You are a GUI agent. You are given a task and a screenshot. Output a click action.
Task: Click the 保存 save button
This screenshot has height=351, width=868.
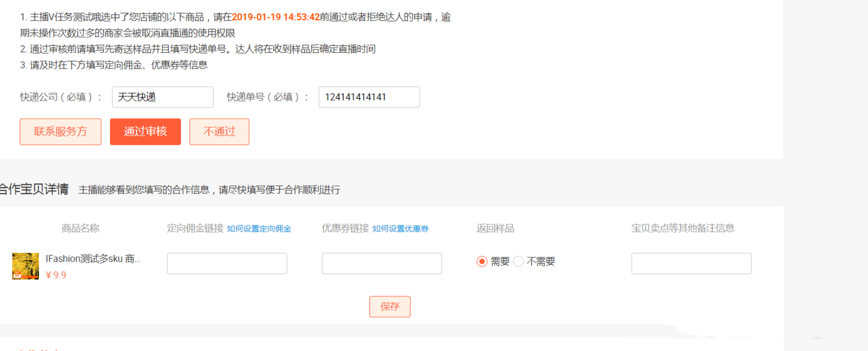click(389, 306)
